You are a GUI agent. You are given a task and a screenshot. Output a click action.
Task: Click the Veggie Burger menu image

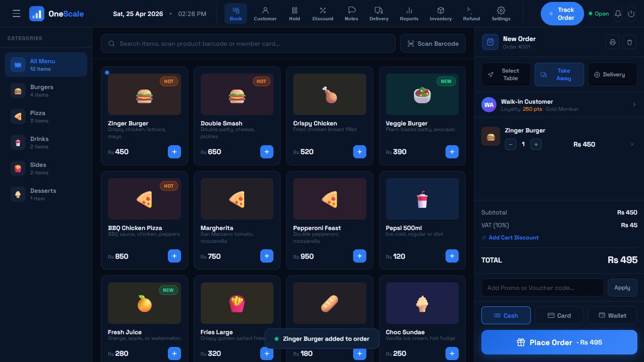pyautogui.click(x=422, y=94)
